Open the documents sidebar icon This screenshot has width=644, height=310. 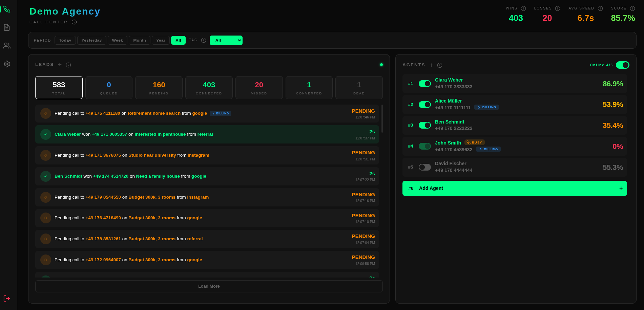(x=7, y=27)
